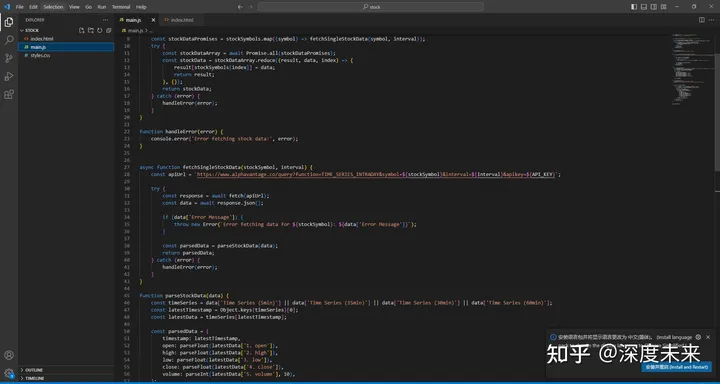Split the editor to the right
720x384 pixels.
pyautogui.click(x=702, y=20)
